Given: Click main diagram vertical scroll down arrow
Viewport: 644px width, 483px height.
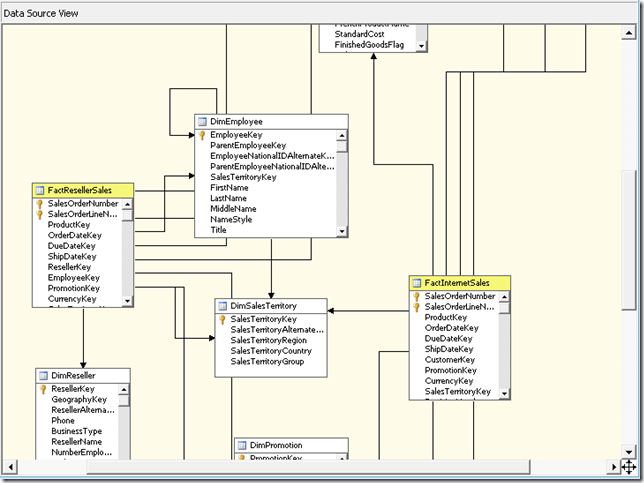Looking at the screenshot, I should 629,452.
